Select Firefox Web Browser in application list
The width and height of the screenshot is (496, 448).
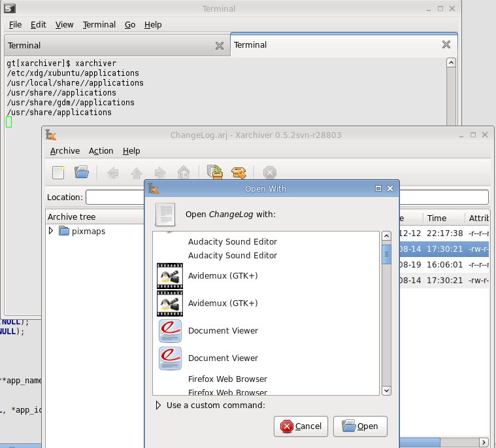click(x=227, y=379)
